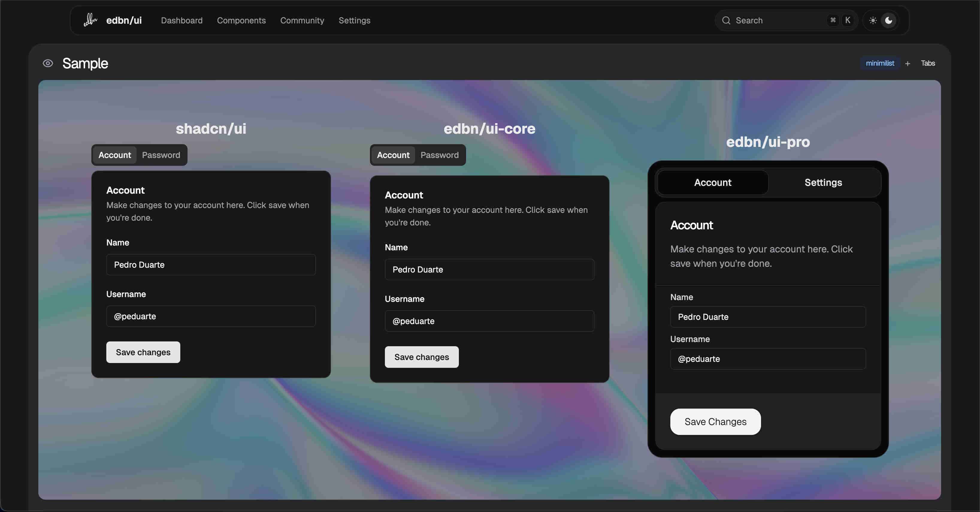
Task: Click Username label in edbn/ui-pro card
Action: point(690,339)
